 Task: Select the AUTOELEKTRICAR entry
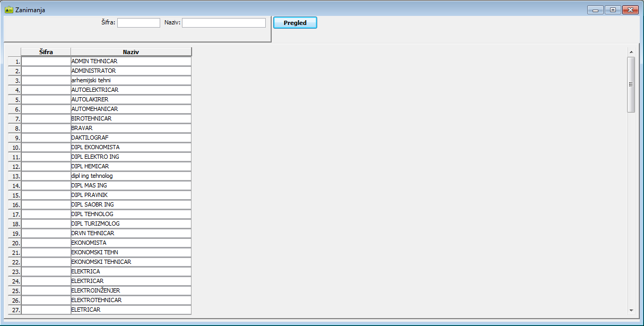(x=130, y=90)
